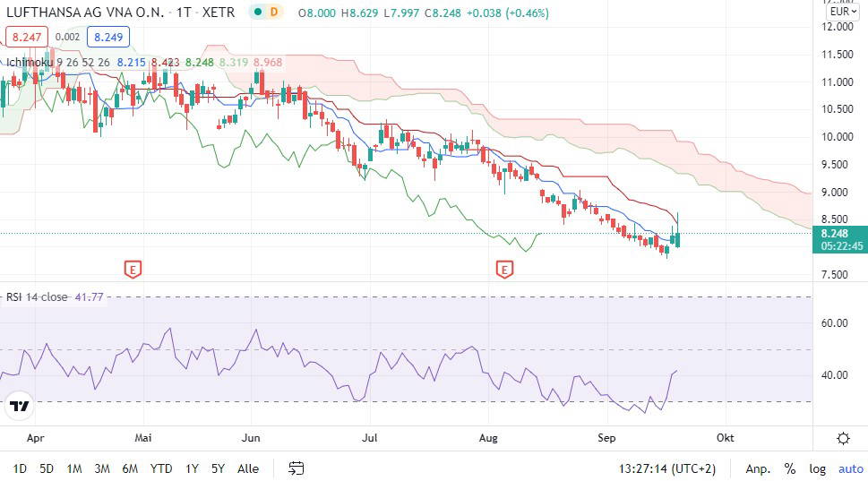Open the go-to-date calendar icon
This screenshot has height=481, width=868.
click(x=296, y=468)
